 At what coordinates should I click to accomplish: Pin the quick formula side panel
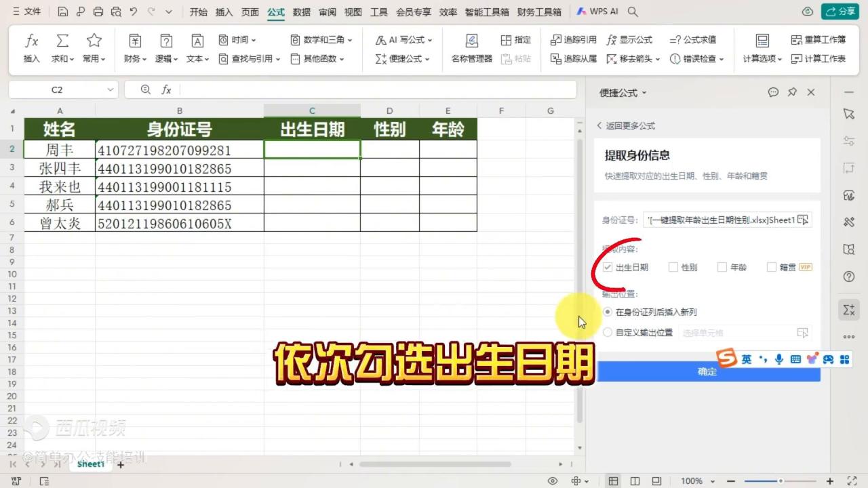(x=792, y=92)
